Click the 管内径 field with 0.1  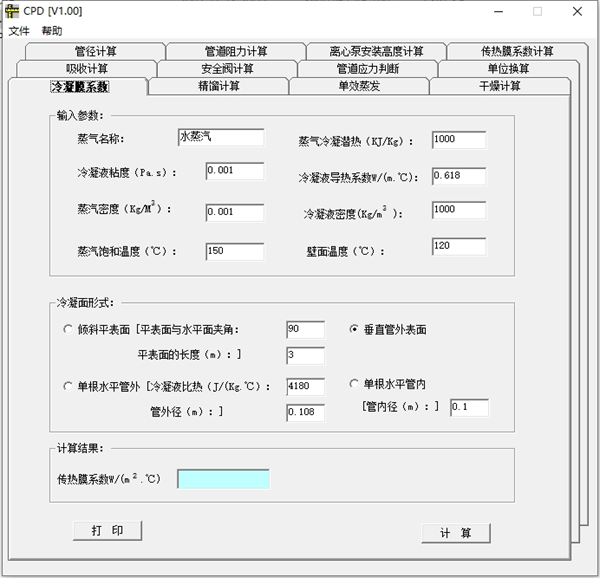pos(469,407)
